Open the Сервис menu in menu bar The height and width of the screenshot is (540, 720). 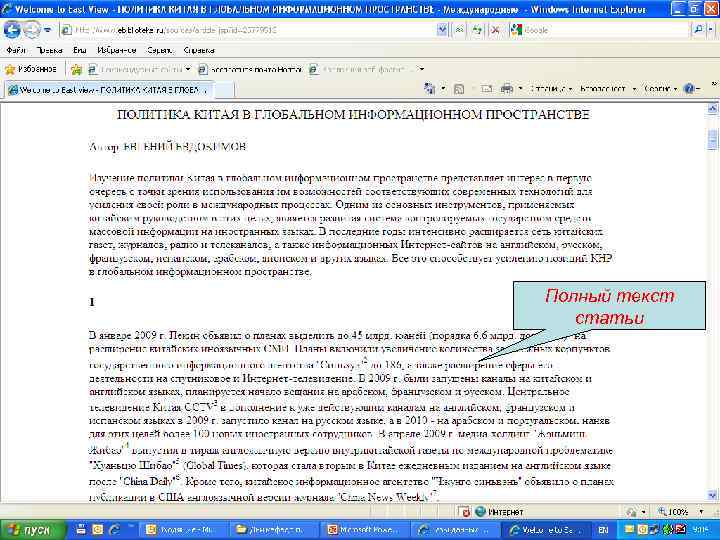[160, 50]
